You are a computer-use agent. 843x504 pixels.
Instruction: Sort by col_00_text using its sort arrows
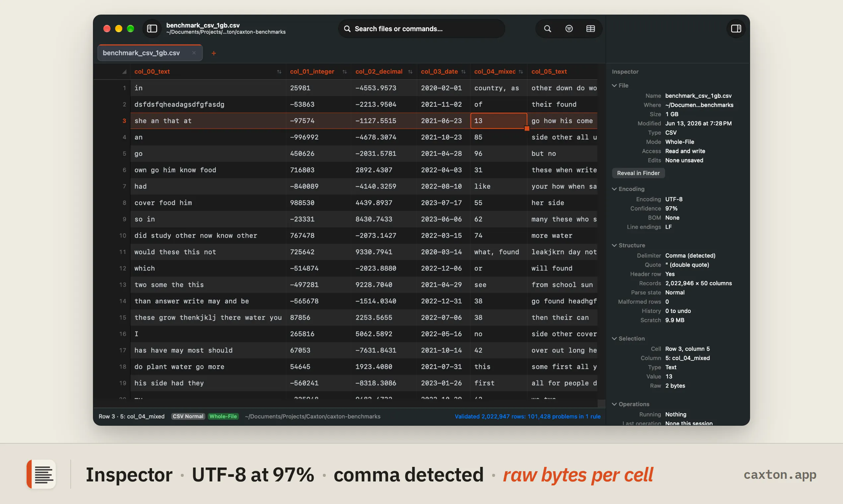click(279, 72)
